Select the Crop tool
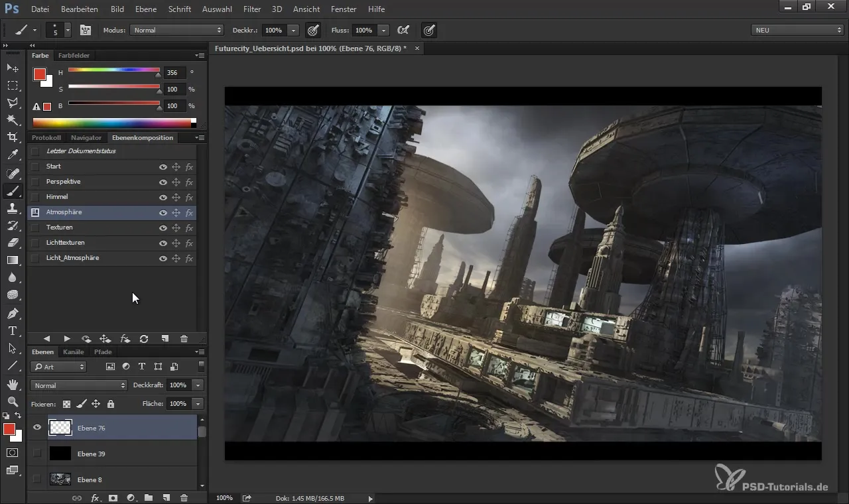Viewport: 849px width, 504px height. 13,137
